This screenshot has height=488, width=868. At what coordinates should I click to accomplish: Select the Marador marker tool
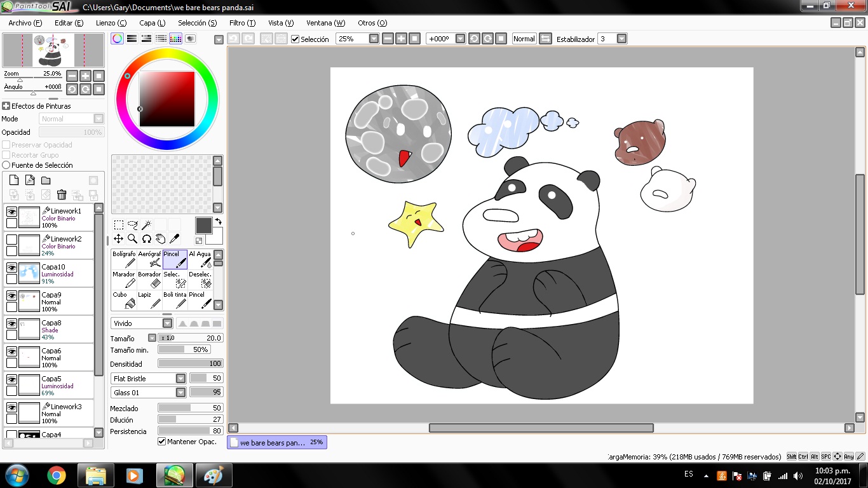pyautogui.click(x=124, y=280)
